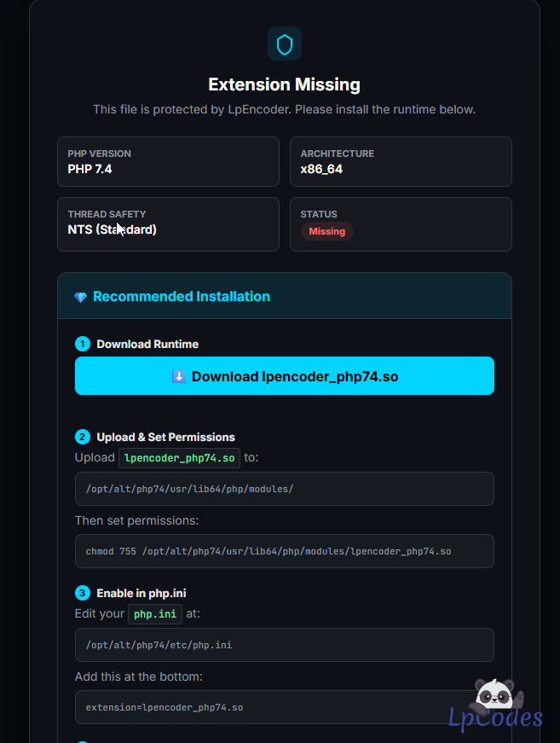The image size is (560, 743).
Task: Click the /opt/alt/php74/etc/php.ini path box
Action: 284,645
